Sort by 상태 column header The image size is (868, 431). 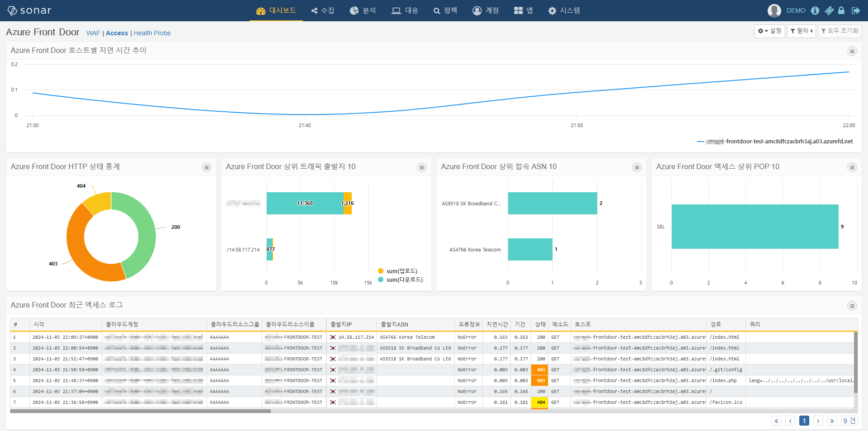[x=540, y=324]
